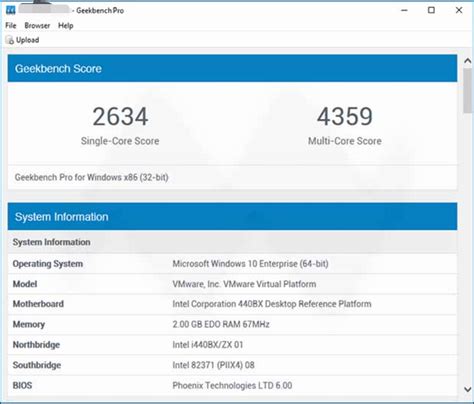The width and height of the screenshot is (474, 404).
Task: Click the scrollbar down arrow
Action: coord(468,389)
